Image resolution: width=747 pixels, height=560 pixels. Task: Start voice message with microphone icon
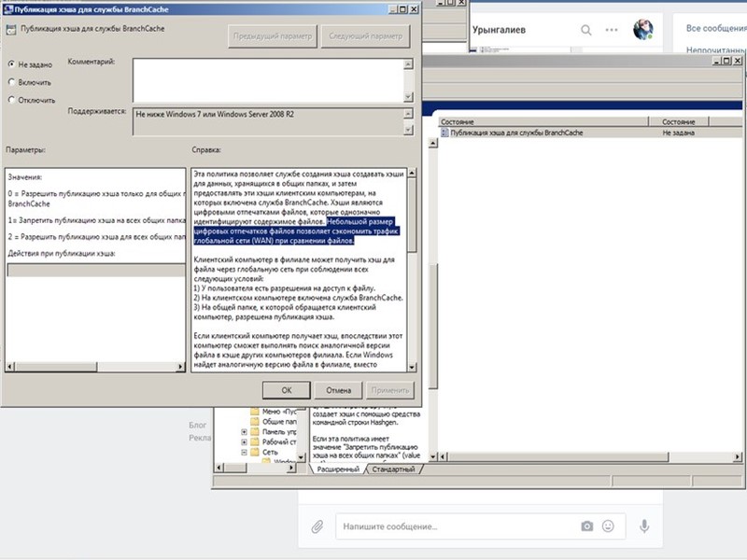644,526
